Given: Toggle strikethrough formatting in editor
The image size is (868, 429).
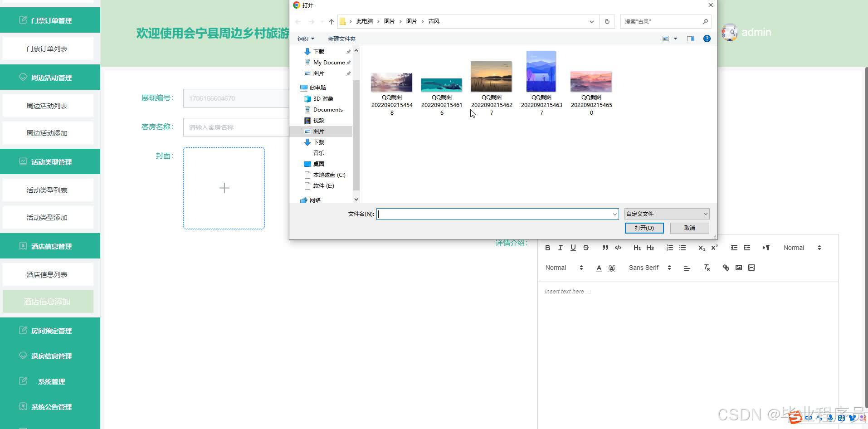Looking at the screenshot, I should [x=585, y=248].
